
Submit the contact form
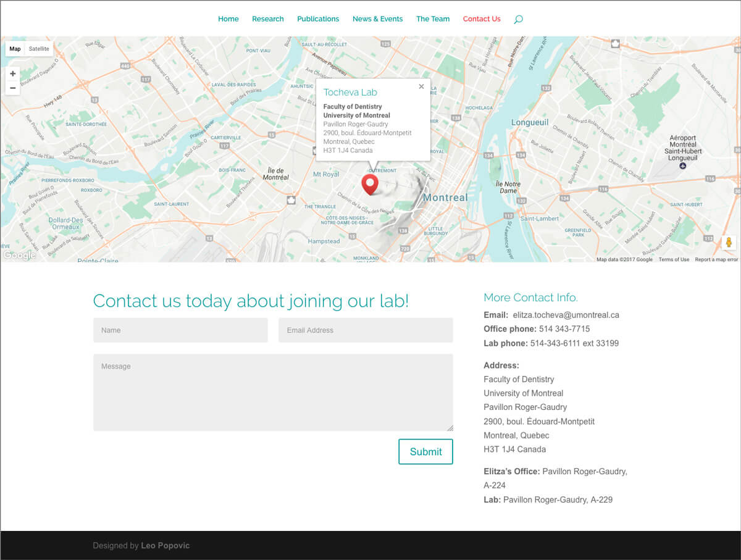(x=425, y=451)
